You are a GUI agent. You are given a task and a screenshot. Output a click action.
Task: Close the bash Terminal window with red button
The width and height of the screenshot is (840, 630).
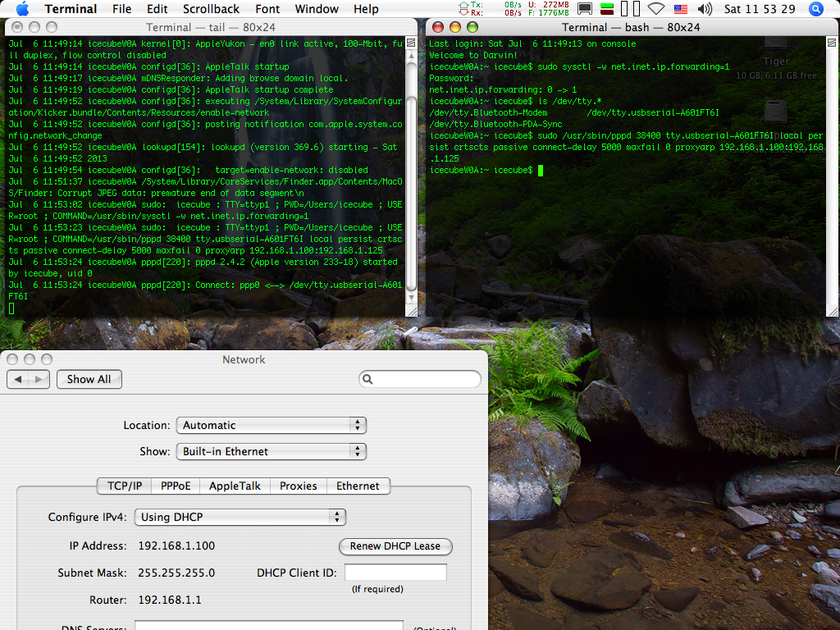click(438, 27)
